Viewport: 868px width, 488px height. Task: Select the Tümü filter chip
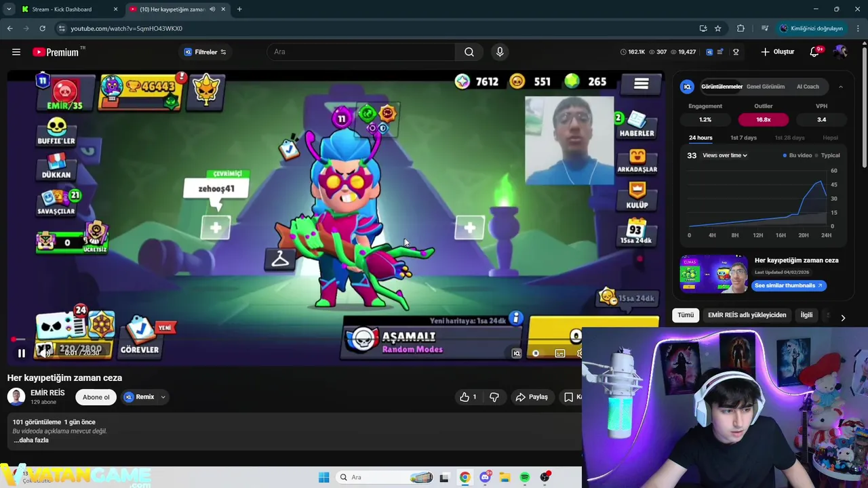point(686,314)
